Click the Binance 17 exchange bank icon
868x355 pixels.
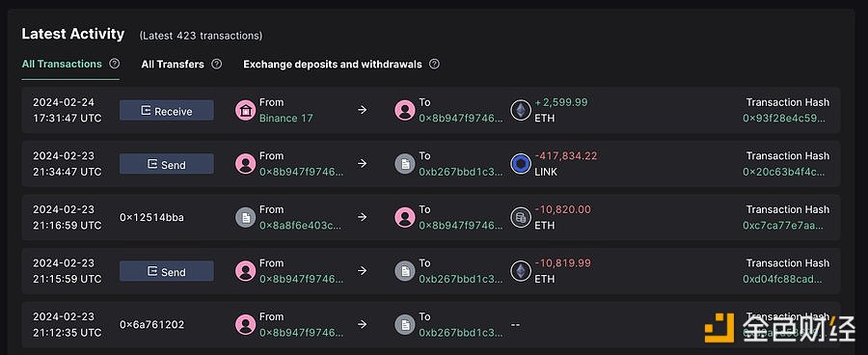click(245, 110)
